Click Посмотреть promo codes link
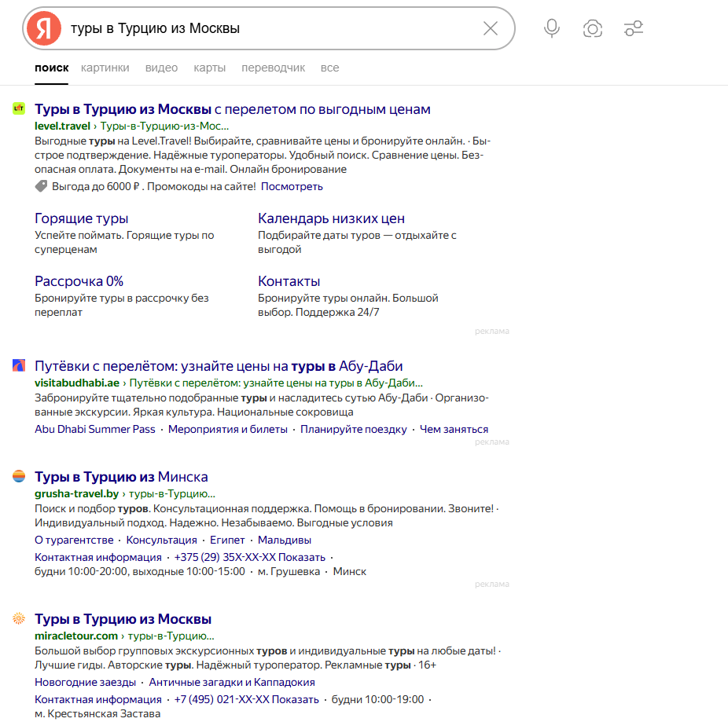 (292, 186)
